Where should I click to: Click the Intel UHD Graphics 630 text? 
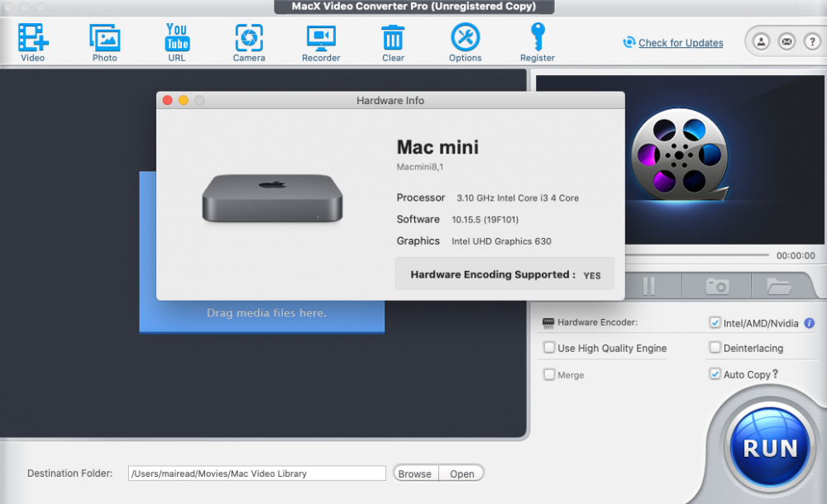click(501, 241)
